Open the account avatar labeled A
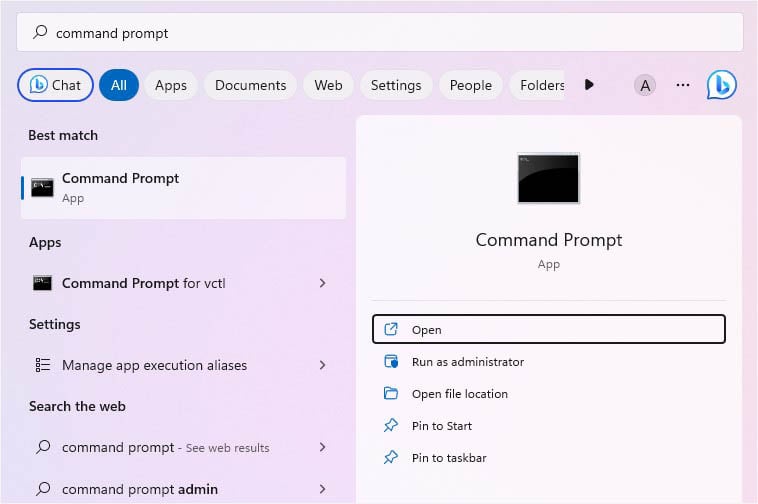 pyautogui.click(x=645, y=86)
